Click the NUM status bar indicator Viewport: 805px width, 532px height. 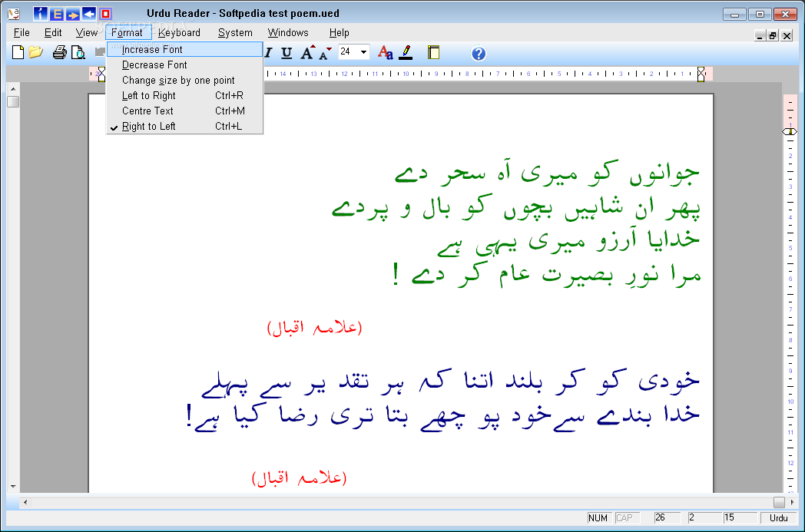pos(598,518)
